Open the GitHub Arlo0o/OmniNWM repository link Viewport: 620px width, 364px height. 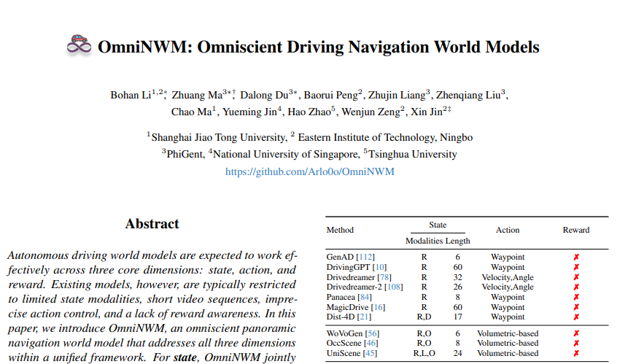309,172
